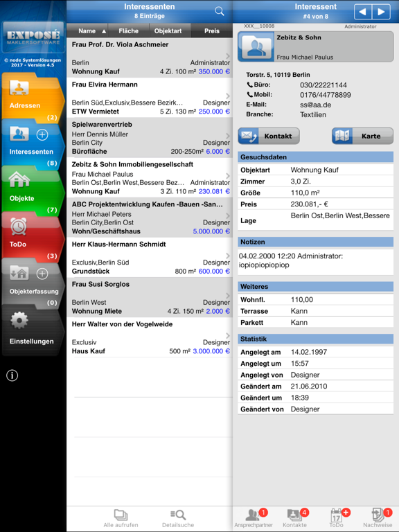Click the Lage field value Berlin Ost
The image size is (399, 532).
340,216
